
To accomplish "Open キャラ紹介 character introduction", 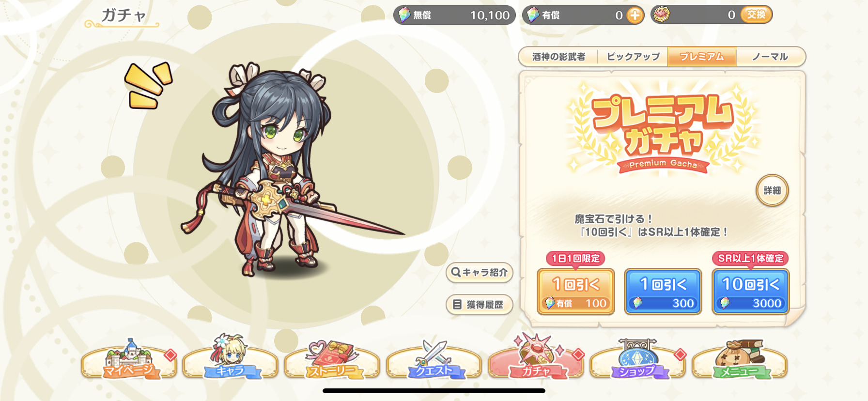I will tap(479, 273).
